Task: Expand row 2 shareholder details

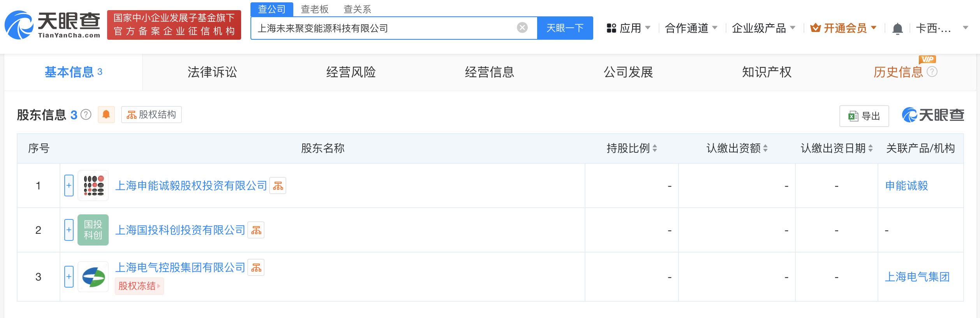Action: point(69,230)
